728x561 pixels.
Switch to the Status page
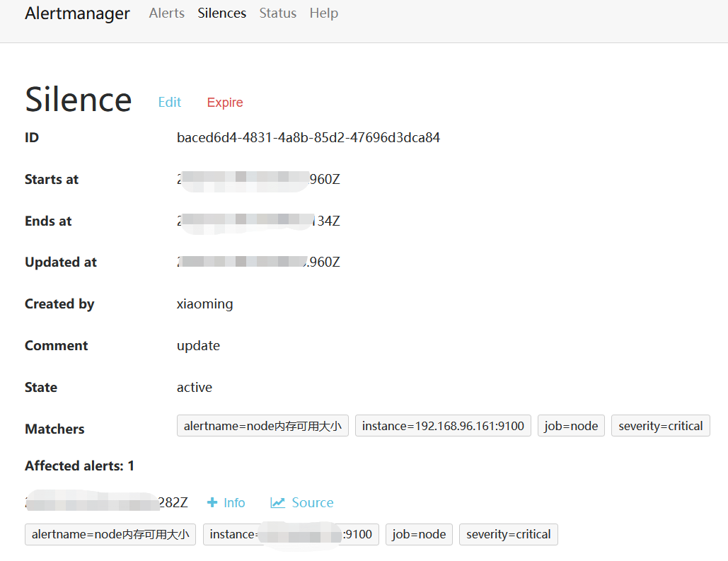(x=277, y=13)
